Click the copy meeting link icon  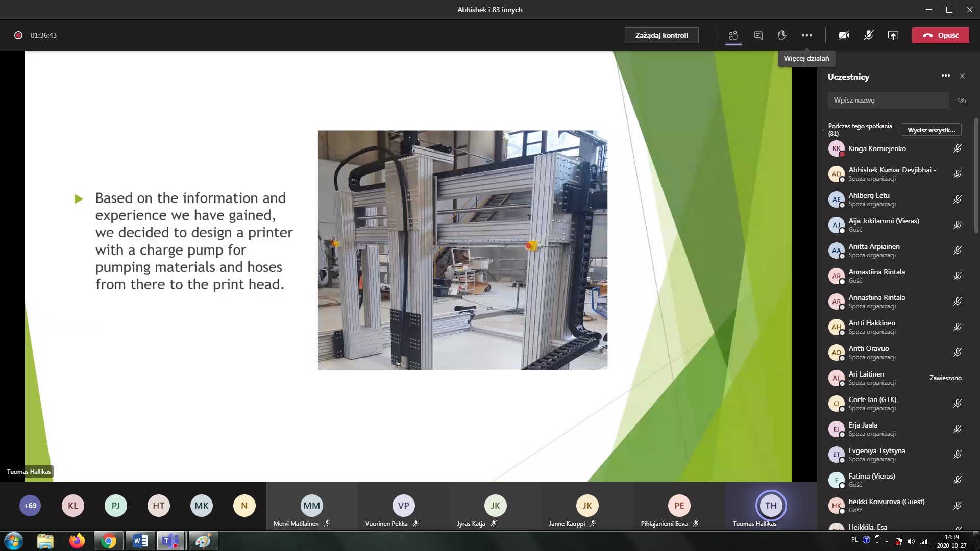[962, 101]
